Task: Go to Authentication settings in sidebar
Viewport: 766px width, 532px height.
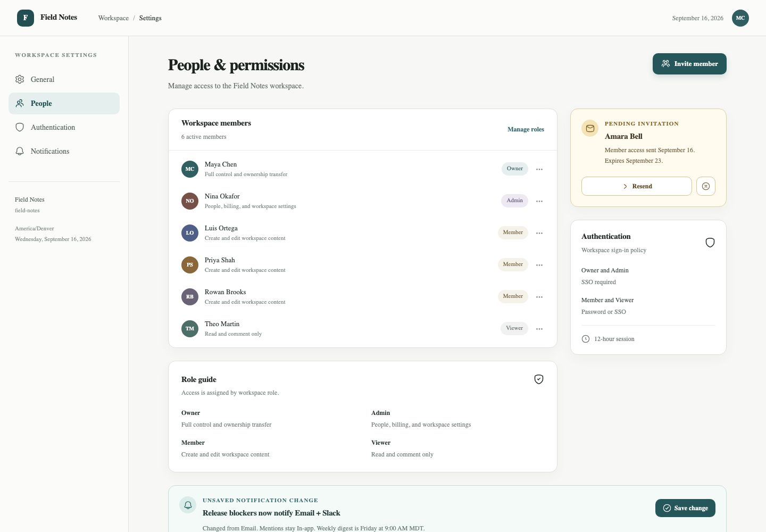Action: pos(64,127)
